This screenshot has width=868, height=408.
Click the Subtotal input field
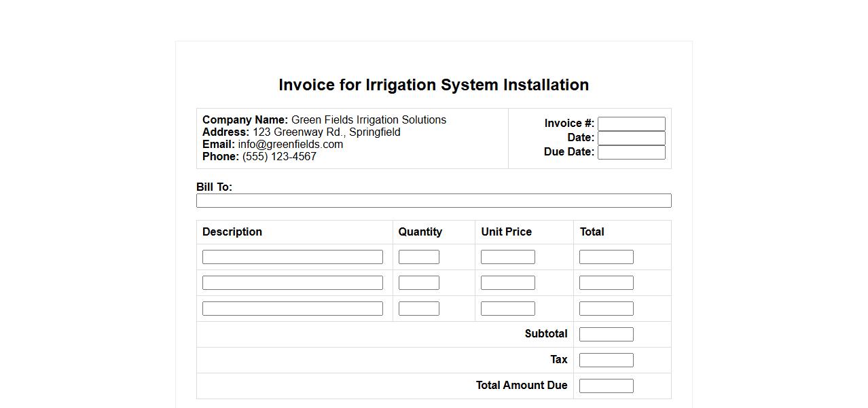(606, 334)
